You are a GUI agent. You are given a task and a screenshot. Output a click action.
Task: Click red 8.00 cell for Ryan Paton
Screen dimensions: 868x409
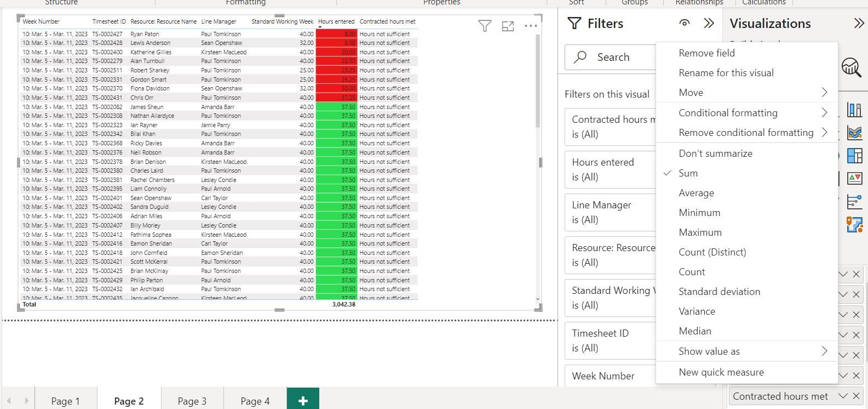point(336,34)
